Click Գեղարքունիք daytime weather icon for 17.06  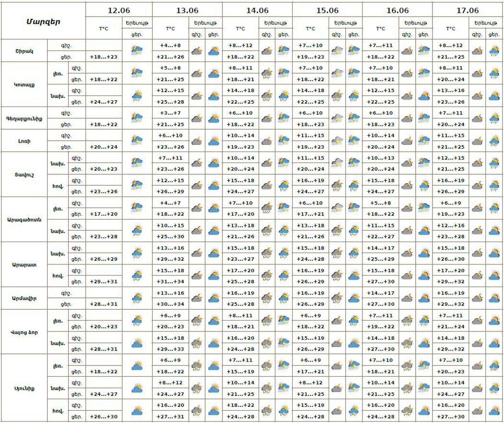(494, 118)
